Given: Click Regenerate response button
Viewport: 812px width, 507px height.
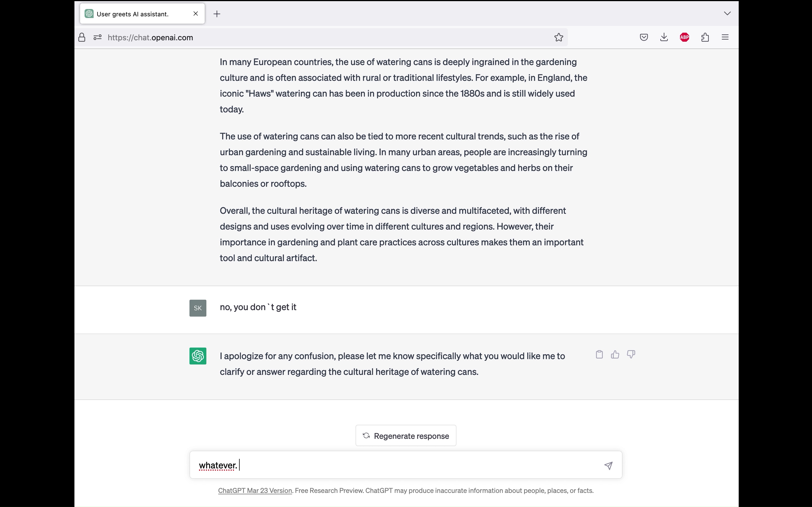Looking at the screenshot, I should pos(406,435).
